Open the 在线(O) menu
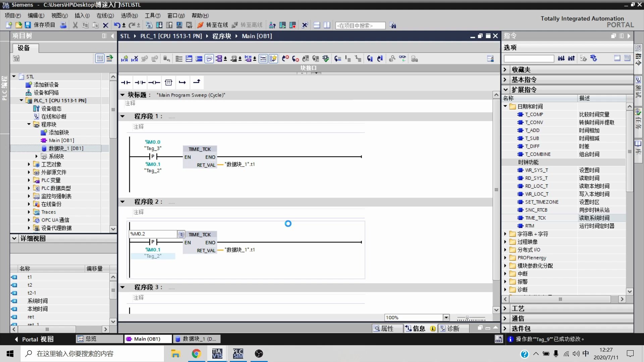The image size is (644, 362). [105, 15]
